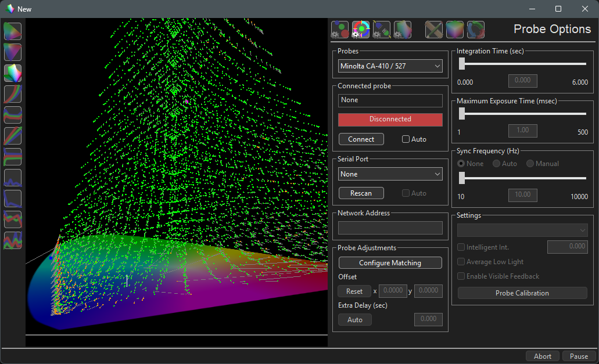Enable the Auto checkbox next to Connect
This screenshot has width=599, height=364.
[x=406, y=139]
